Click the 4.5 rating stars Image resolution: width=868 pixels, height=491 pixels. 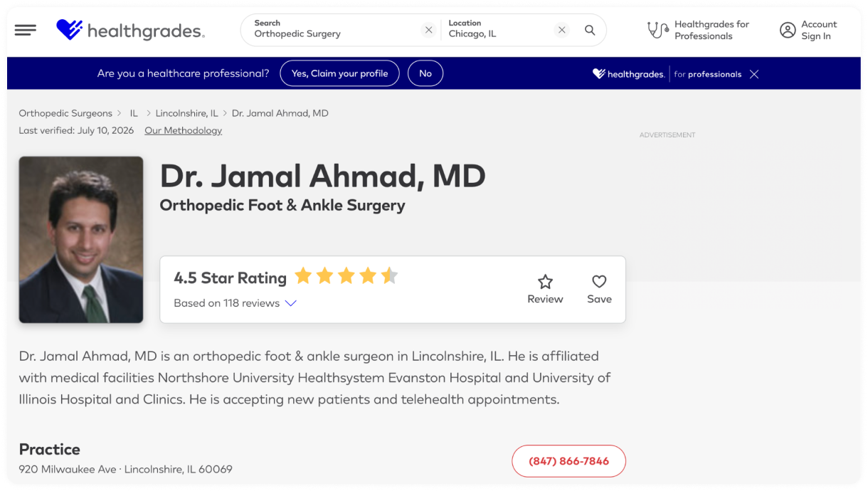click(x=346, y=276)
